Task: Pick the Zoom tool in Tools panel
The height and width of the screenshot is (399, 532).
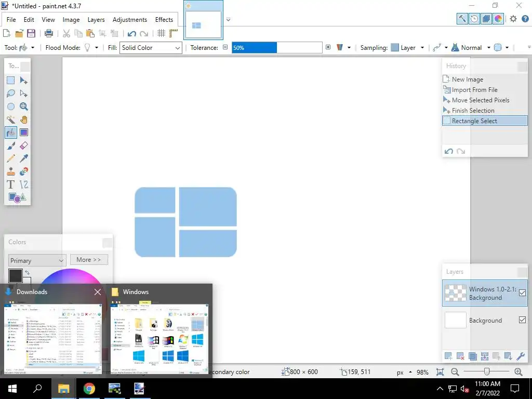Action: [x=23, y=107]
